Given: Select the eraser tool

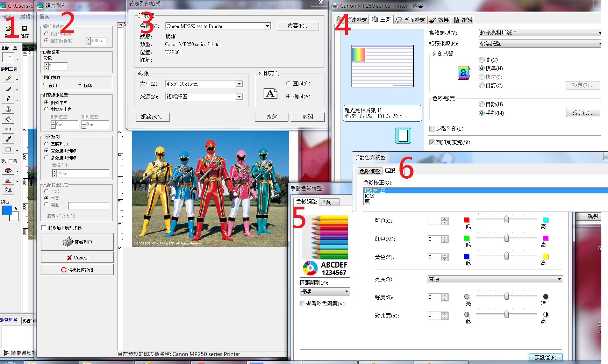Looking at the screenshot, I should pyautogui.click(x=8, y=88).
